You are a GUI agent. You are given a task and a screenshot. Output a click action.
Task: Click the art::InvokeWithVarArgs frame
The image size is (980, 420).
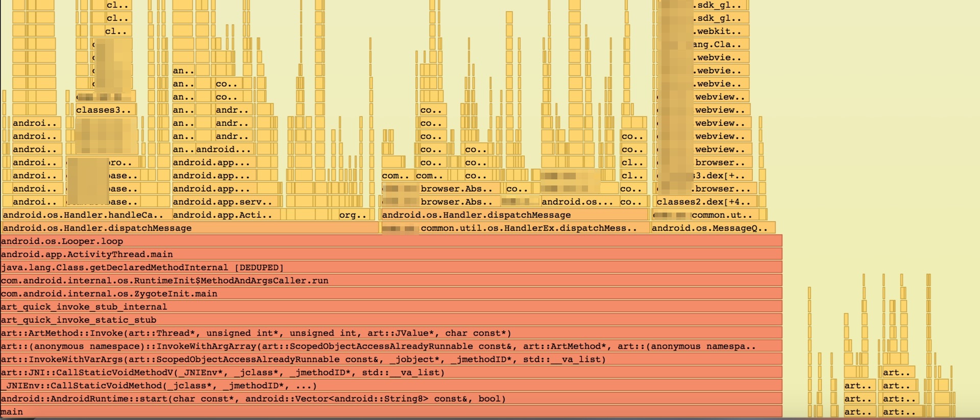coord(391,360)
